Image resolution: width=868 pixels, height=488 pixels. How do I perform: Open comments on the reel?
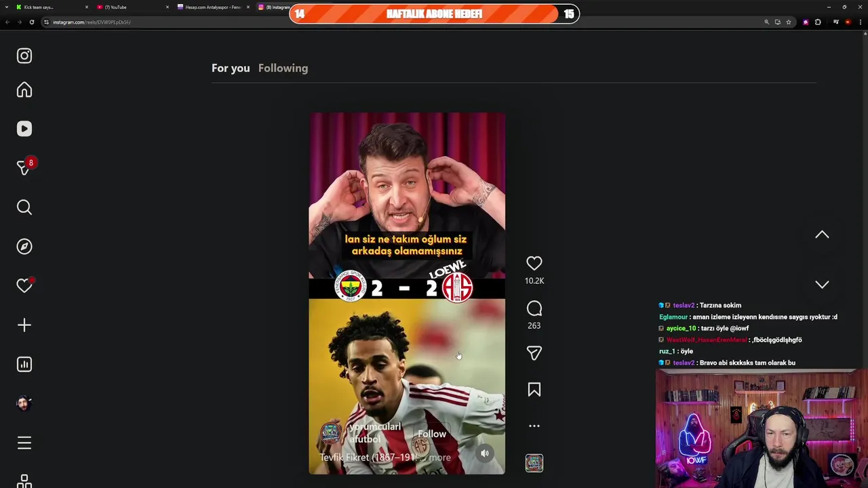click(534, 308)
